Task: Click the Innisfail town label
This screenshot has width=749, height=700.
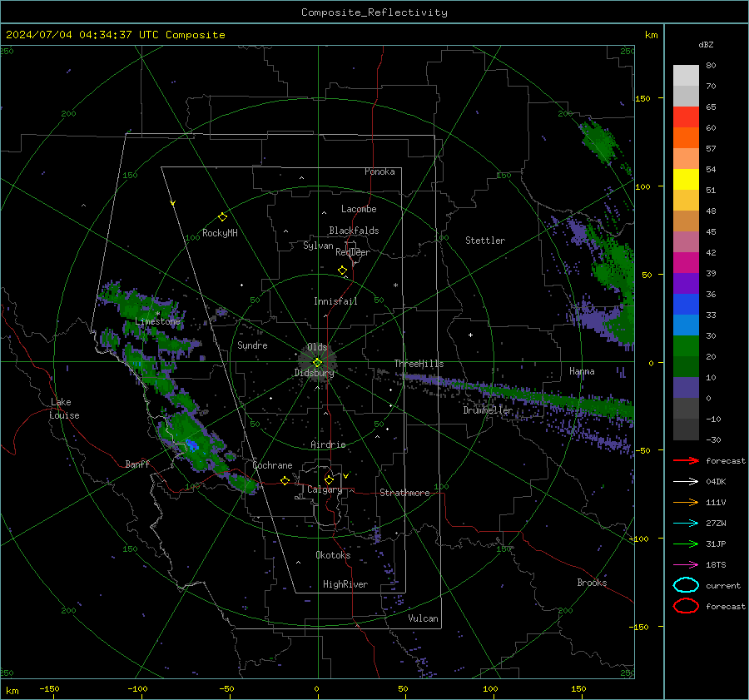Action: point(335,301)
